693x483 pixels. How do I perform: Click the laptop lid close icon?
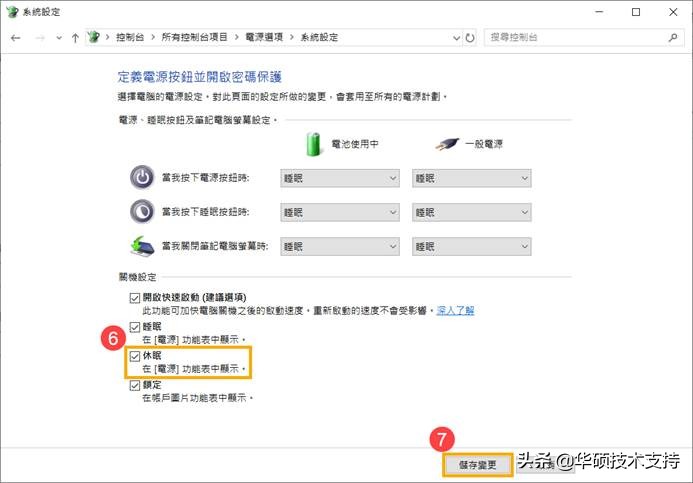[142, 246]
